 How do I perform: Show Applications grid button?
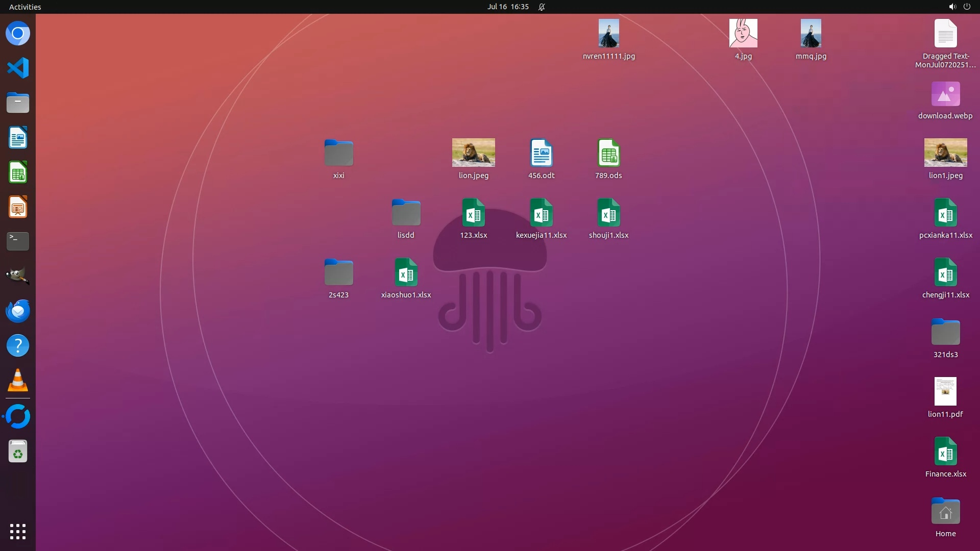[x=18, y=532]
